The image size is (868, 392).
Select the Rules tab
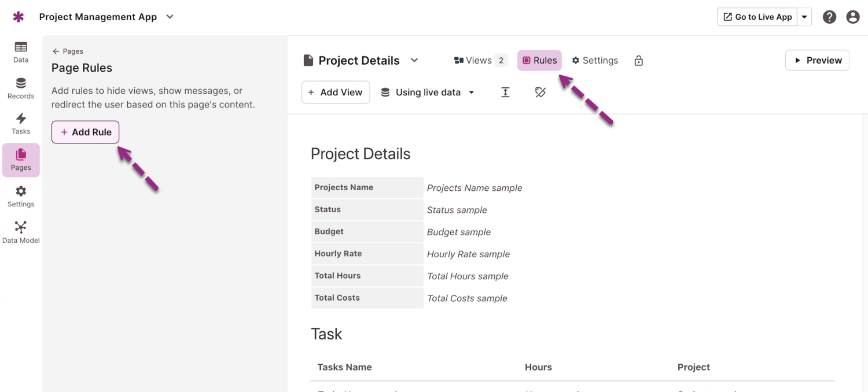click(x=539, y=60)
